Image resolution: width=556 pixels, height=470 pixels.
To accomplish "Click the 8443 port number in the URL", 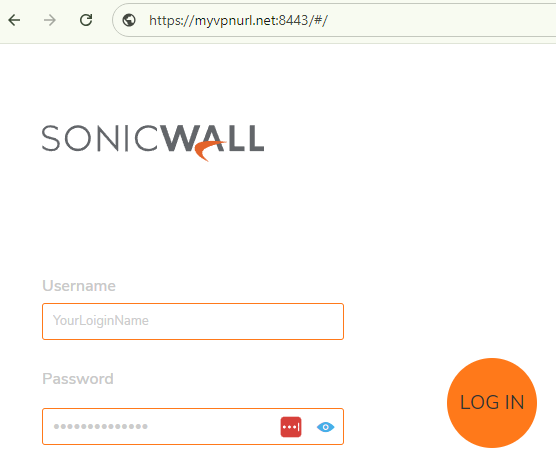I will pos(293,20).
